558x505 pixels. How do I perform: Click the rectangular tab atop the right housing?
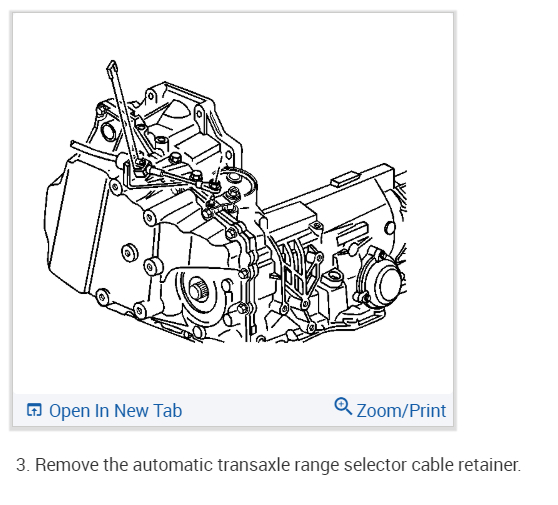[344, 179]
